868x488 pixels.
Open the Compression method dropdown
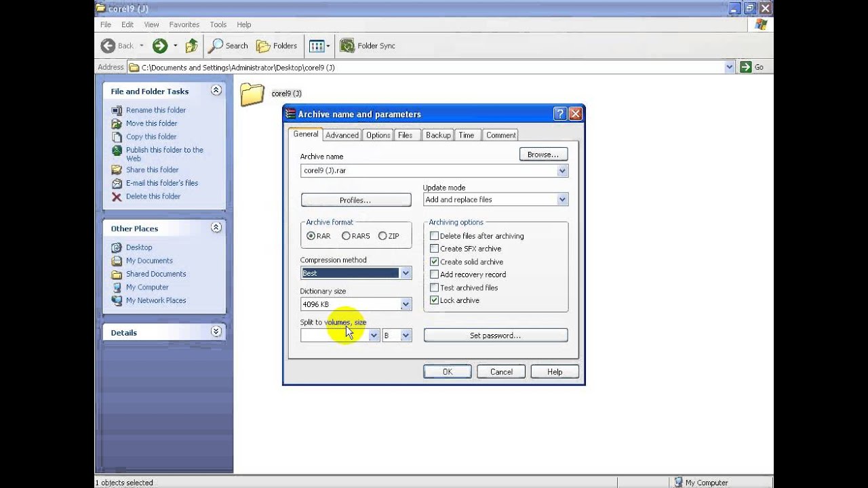406,273
